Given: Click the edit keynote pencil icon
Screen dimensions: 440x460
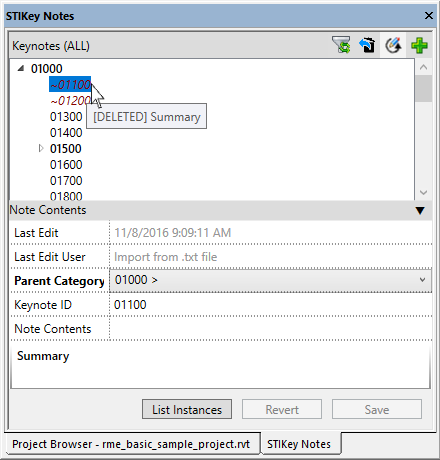Looking at the screenshot, I should coord(393,45).
